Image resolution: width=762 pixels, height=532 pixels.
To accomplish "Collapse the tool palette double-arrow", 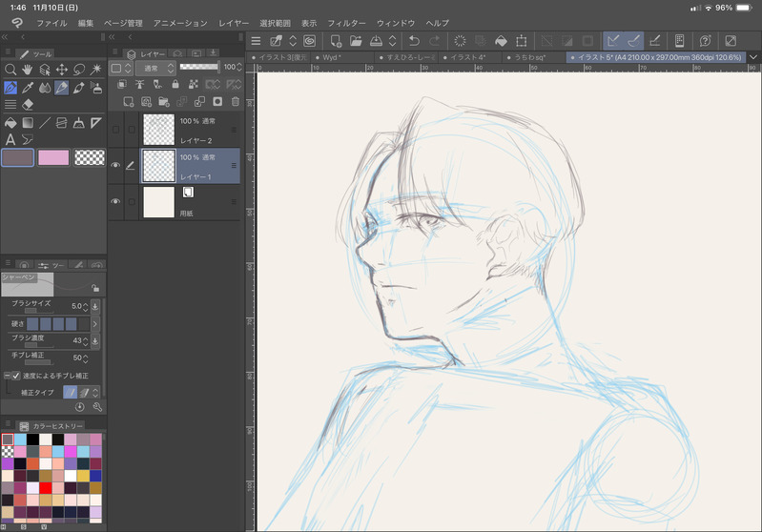I will 5,37.
